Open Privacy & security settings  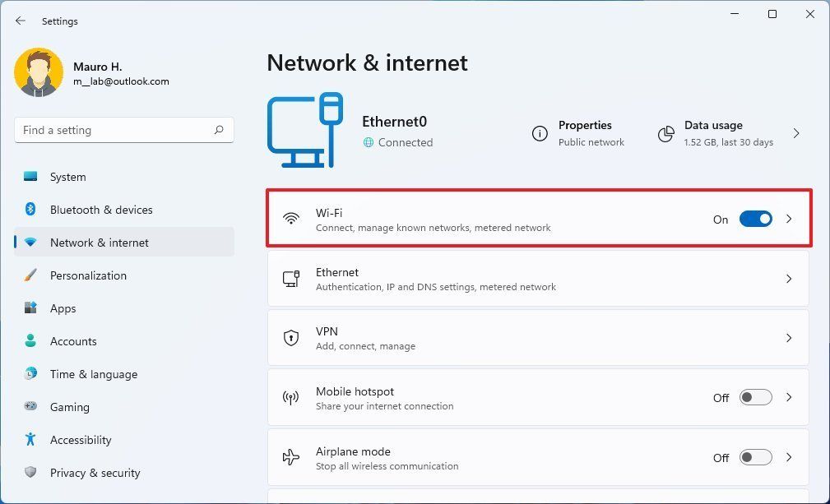coord(95,473)
